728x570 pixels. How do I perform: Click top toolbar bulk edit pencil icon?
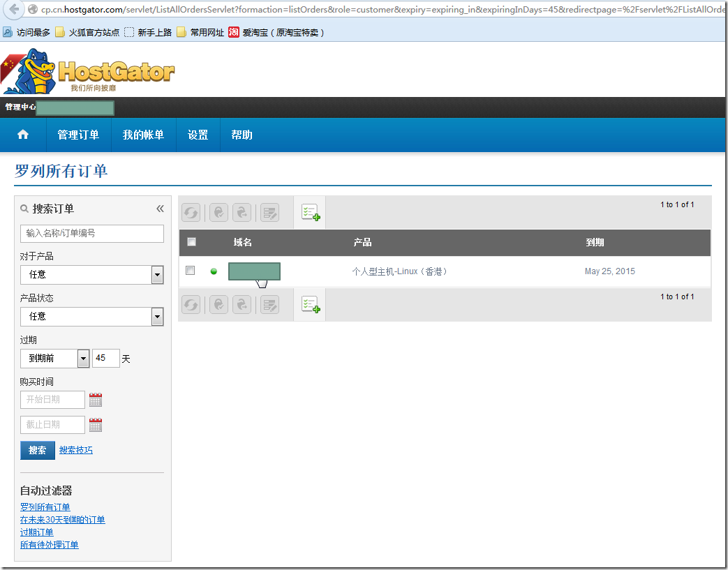pos(269,213)
